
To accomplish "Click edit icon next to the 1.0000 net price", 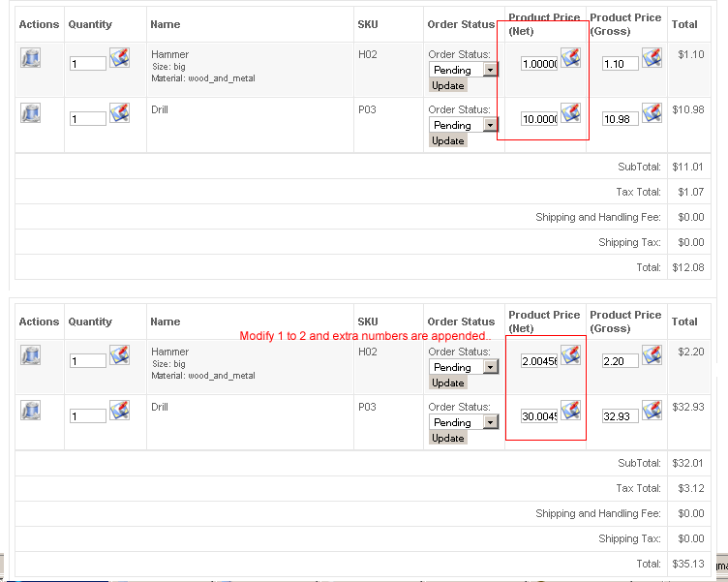I will click(570, 57).
